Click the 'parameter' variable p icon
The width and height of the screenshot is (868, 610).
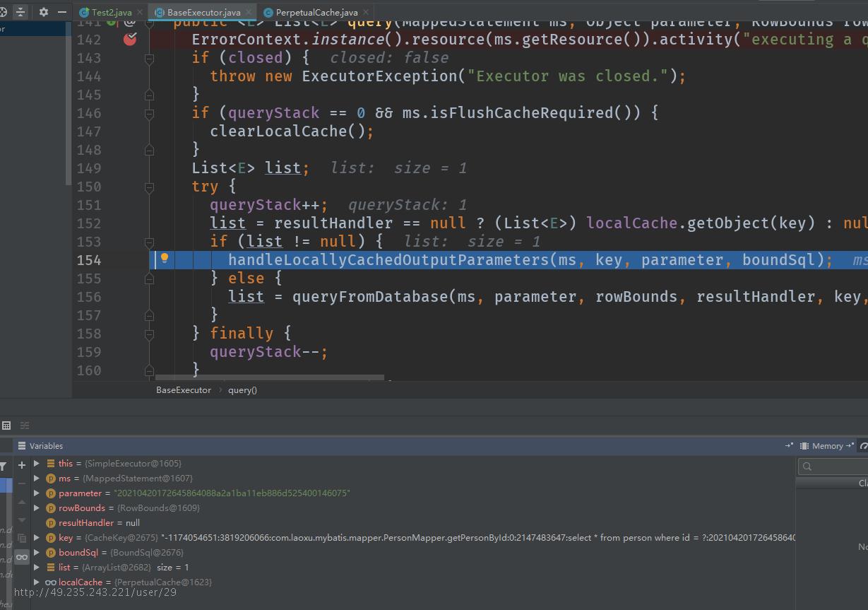pyautogui.click(x=51, y=493)
